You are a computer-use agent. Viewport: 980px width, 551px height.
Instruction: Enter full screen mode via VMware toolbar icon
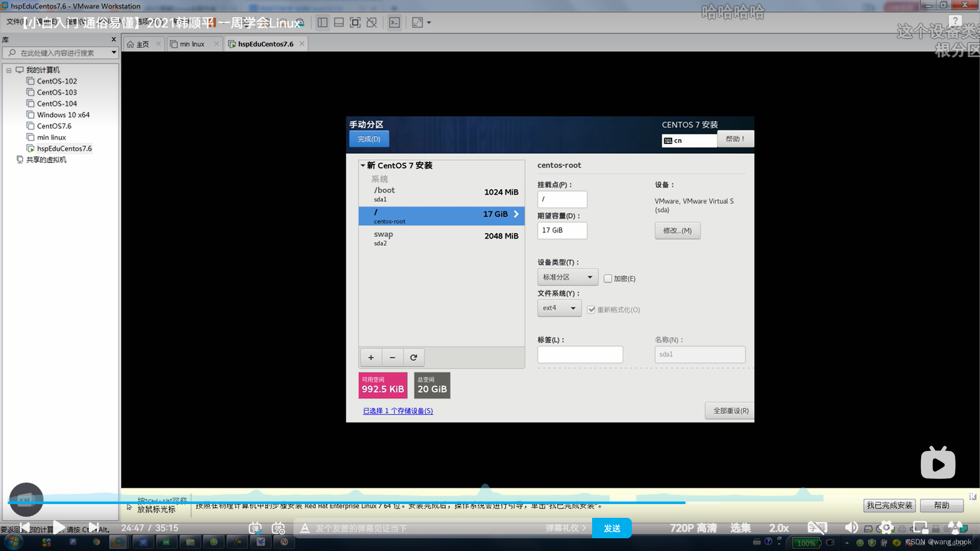(x=355, y=22)
